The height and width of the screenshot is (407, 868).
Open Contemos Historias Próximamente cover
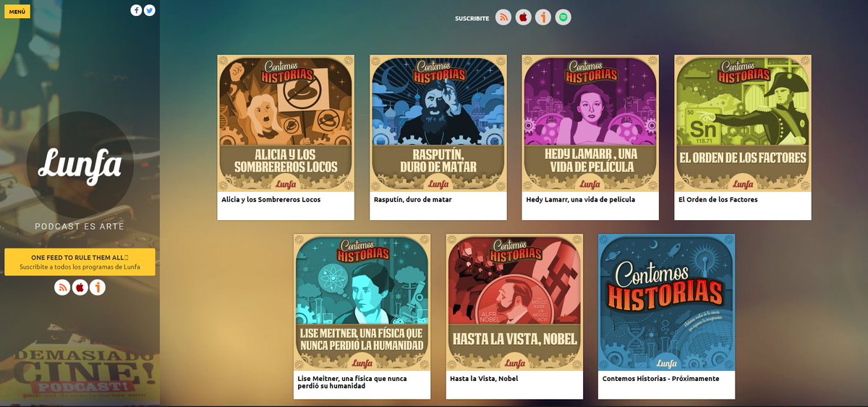[666, 302]
